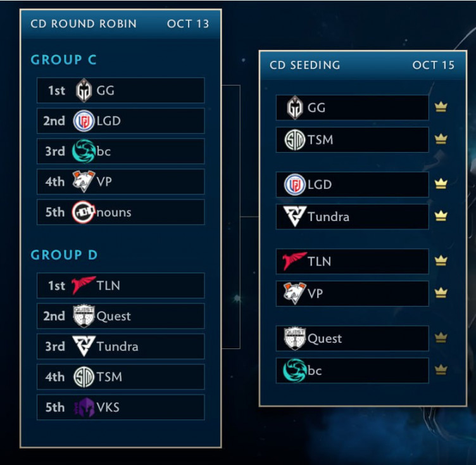476x465 pixels.
Task: Click the crown icon beside seeded GG
Action: pyautogui.click(x=441, y=107)
